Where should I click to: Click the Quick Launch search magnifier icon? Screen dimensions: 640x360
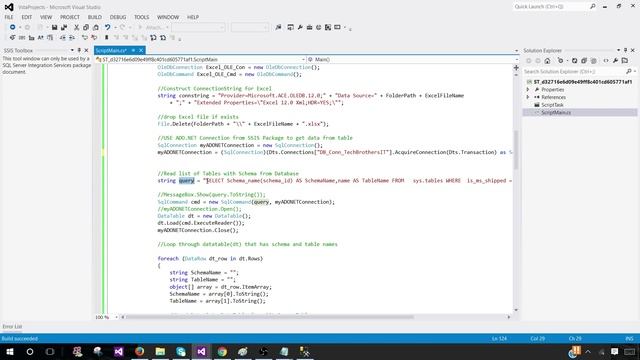pos(593,7)
